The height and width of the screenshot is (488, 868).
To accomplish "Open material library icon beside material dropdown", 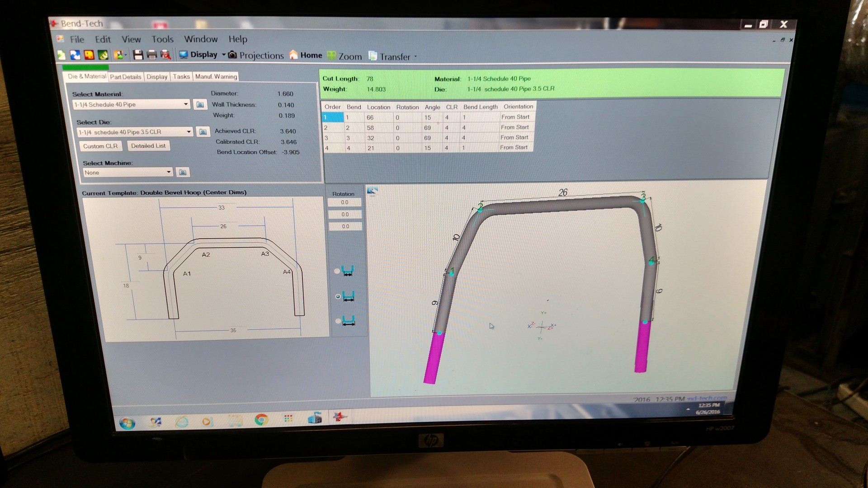I will pyautogui.click(x=200, y=105).
